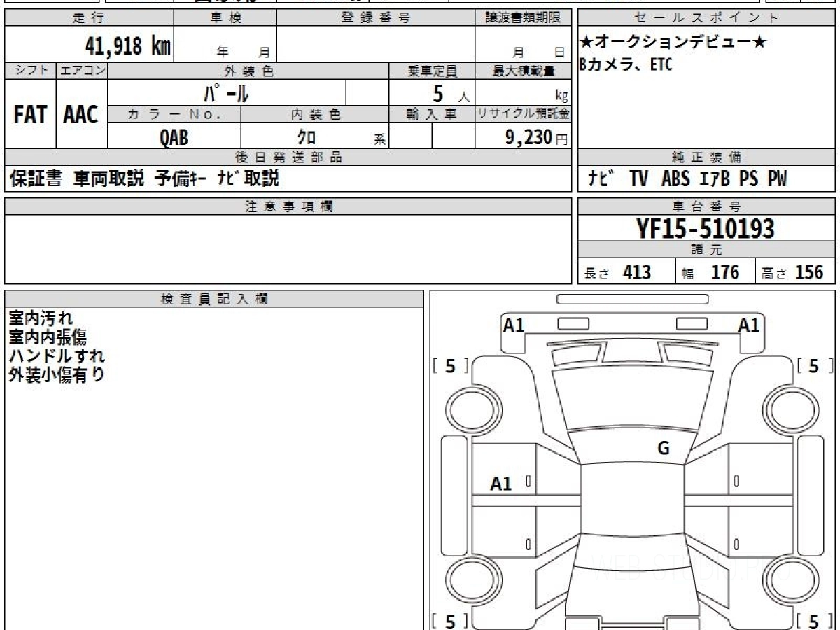Viewport: 840px width, 630px height.
Task: Click the chassis number YF15-510193
Action: (x=706, y=229)
